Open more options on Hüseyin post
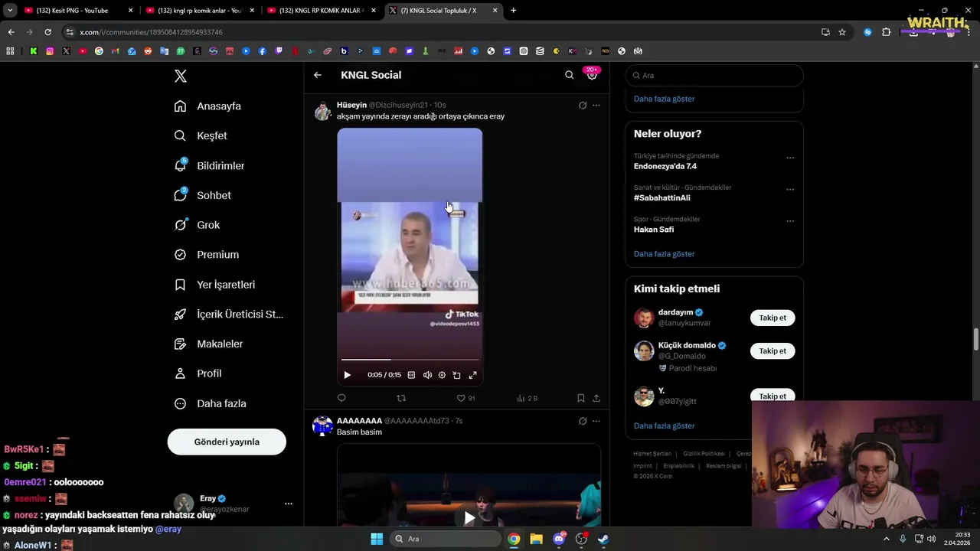980x551 pixels. (x=596, y=106)
